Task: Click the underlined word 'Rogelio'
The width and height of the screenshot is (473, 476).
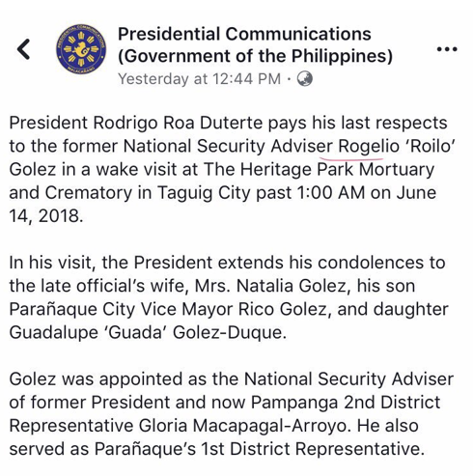Action: [369, 147]
